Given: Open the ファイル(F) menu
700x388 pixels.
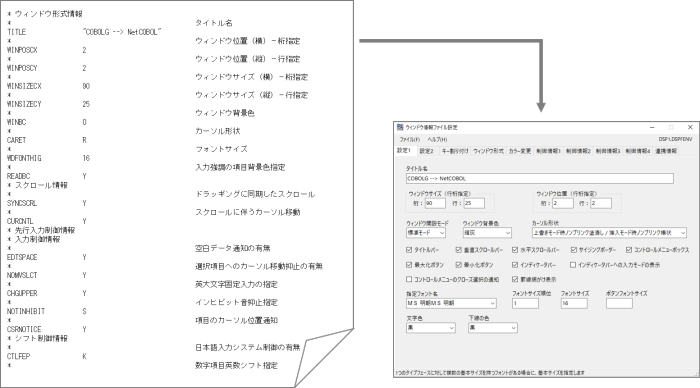Looking at the screenshot, I should [409, 139].
